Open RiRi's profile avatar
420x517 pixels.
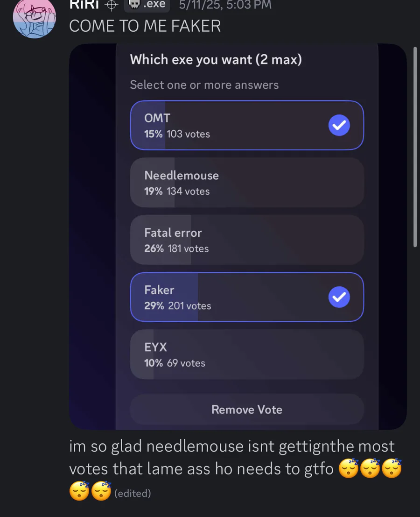pyautogui.click(x=34, y=18)
